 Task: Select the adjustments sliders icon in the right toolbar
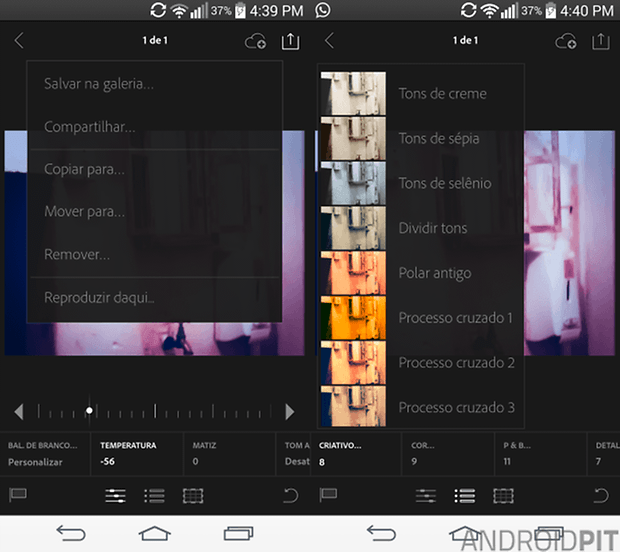coord(426,495)
